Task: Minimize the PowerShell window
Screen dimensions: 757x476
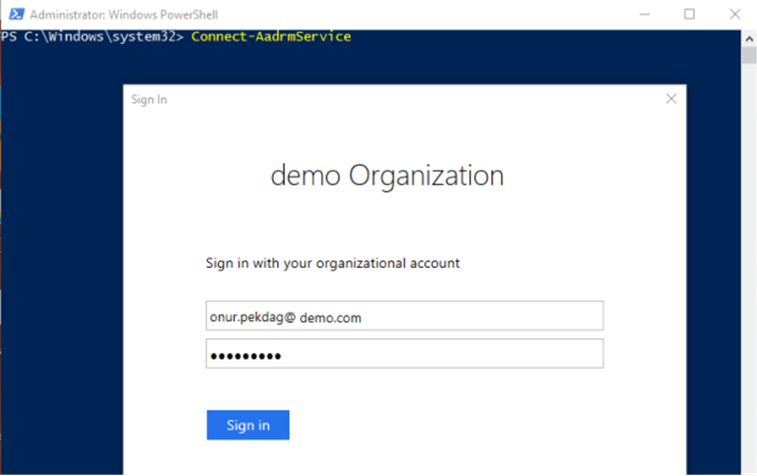Action: [645, 14]
